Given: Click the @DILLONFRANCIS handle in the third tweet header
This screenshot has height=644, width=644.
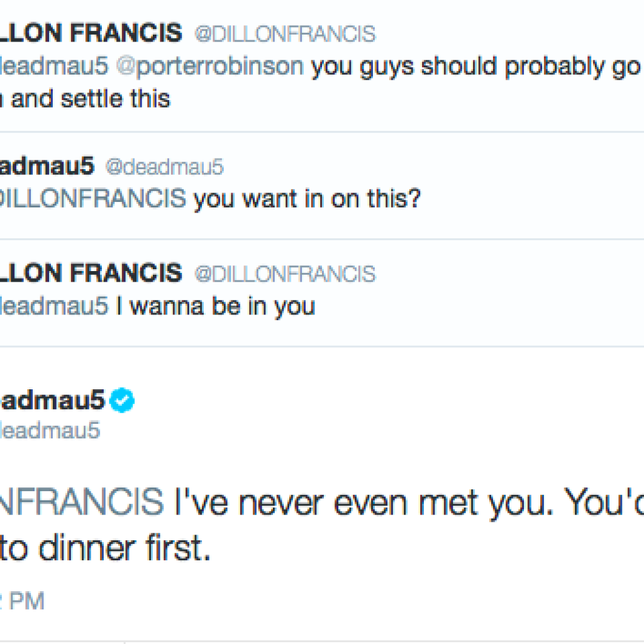Looking at the screenshot, I should 284,274.
